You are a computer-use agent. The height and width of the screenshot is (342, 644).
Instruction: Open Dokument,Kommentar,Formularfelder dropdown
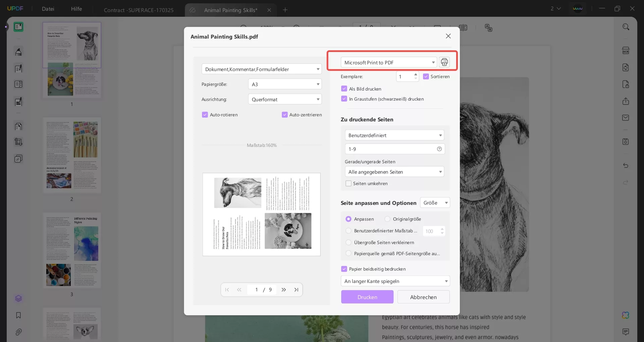[262, 69]
